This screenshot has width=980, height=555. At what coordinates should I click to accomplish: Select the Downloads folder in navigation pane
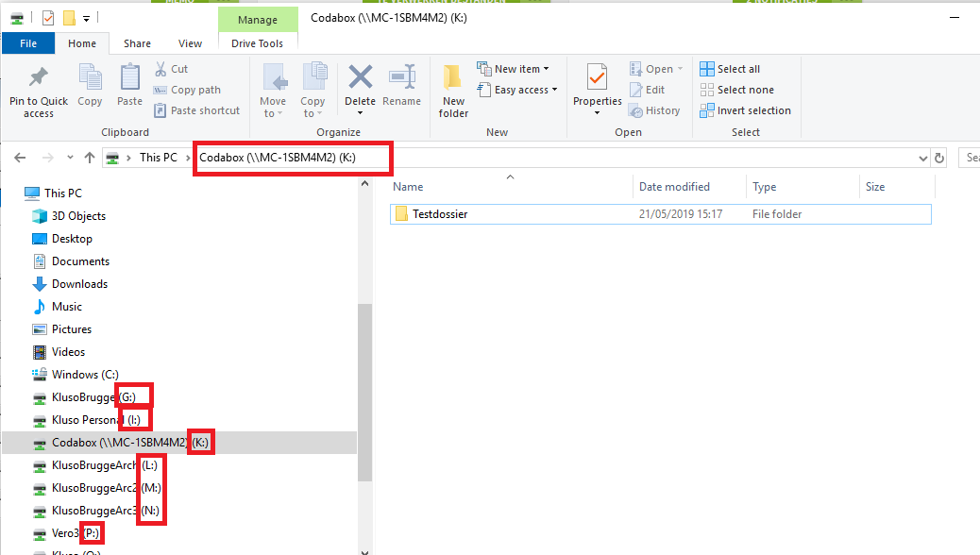[x=79, y=284]
